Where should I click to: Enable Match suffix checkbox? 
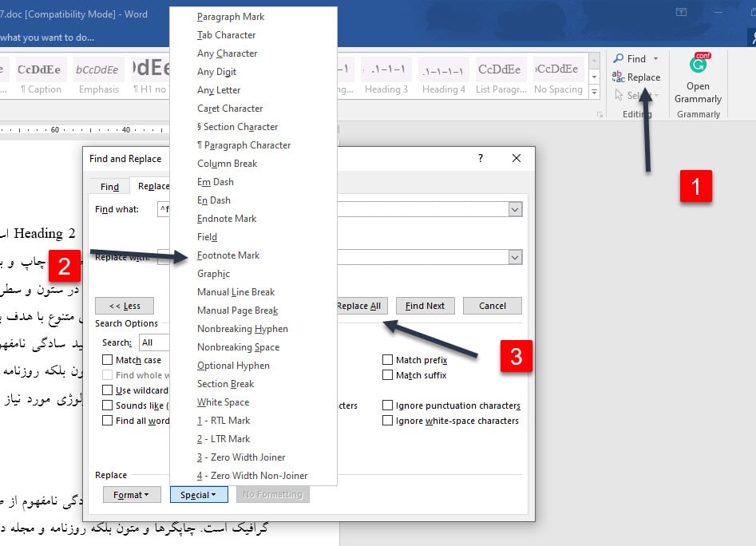[x=387, y=375]
